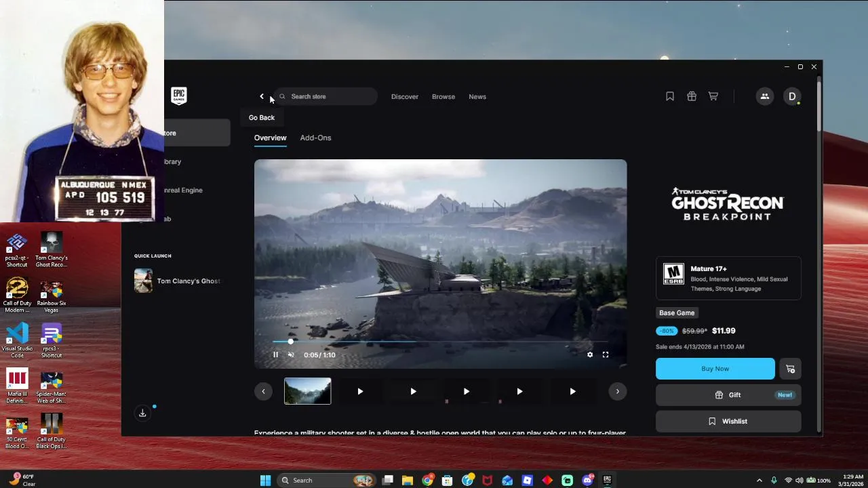868x488 pixels.
Task: Open the downloads icon in sidebar
Action: click(x=142, y=413)
